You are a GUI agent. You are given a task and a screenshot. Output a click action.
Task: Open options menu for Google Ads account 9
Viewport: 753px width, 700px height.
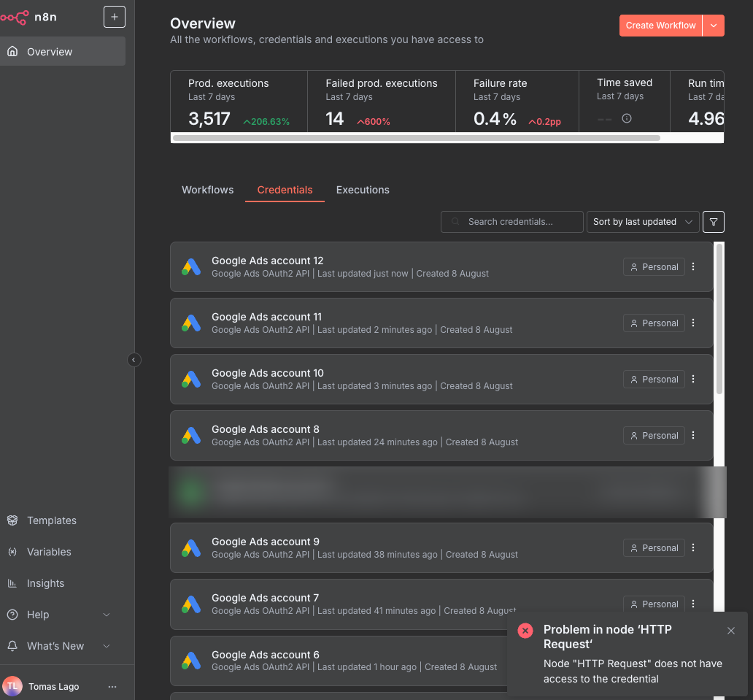692,547
